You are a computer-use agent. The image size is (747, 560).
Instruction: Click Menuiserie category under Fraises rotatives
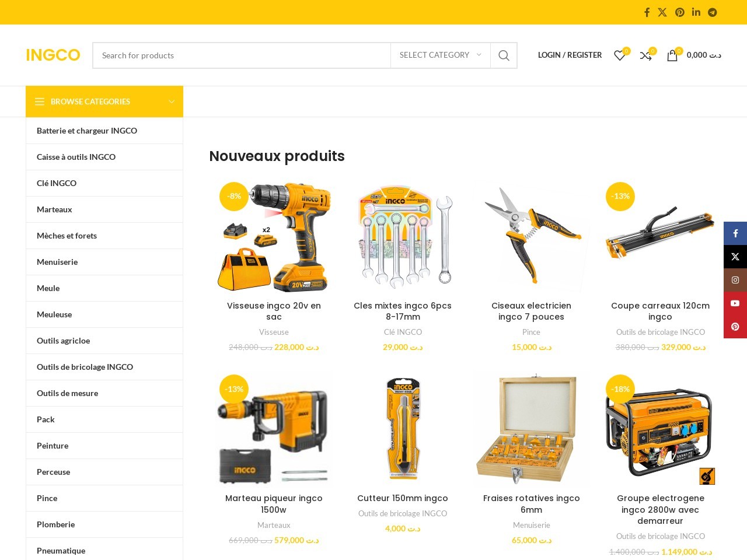tap(532, 525)
